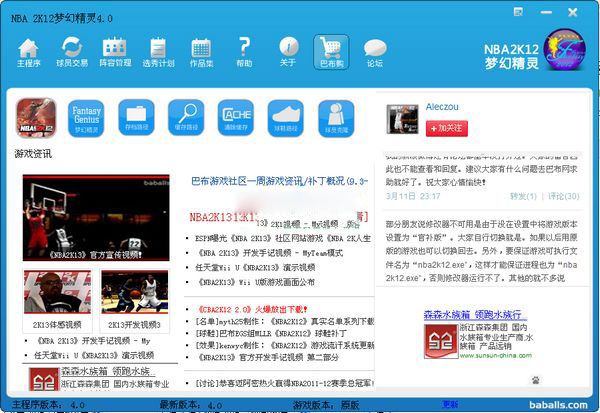Open 《NBA2K13》官方开发手记视频 第二部分 link
The height and width of the screenshot is (413, 600).
click(268, 357)
